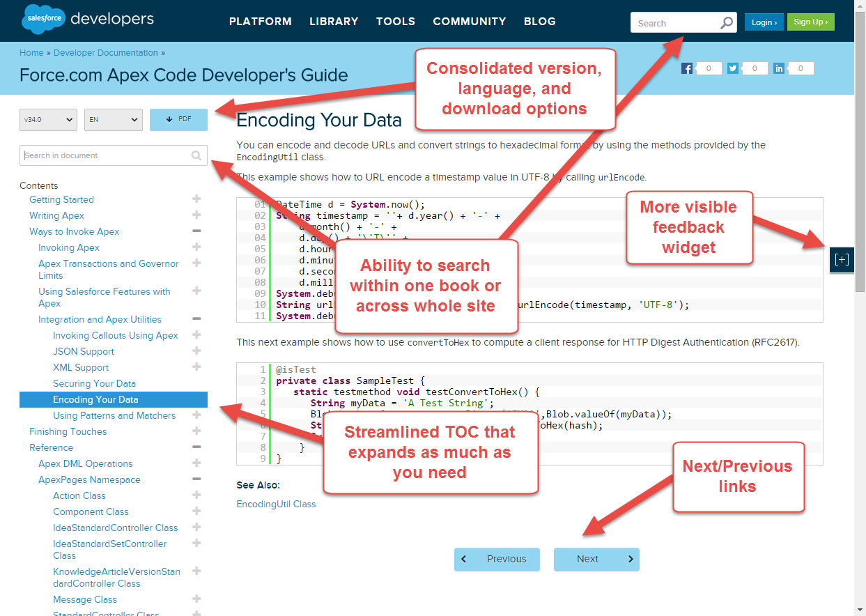Expand the Finishing Touches plus icon
Screen dimensions: 866x616
pos(196,431)
